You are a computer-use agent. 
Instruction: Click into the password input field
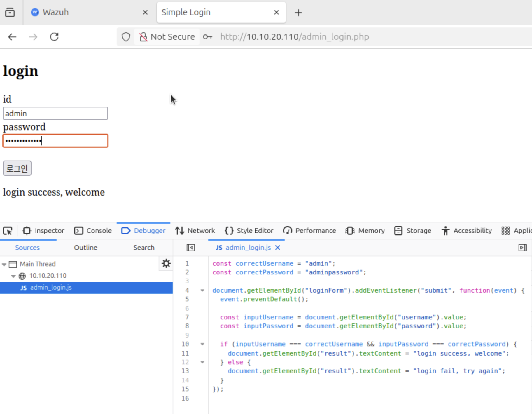click(55, 141)
